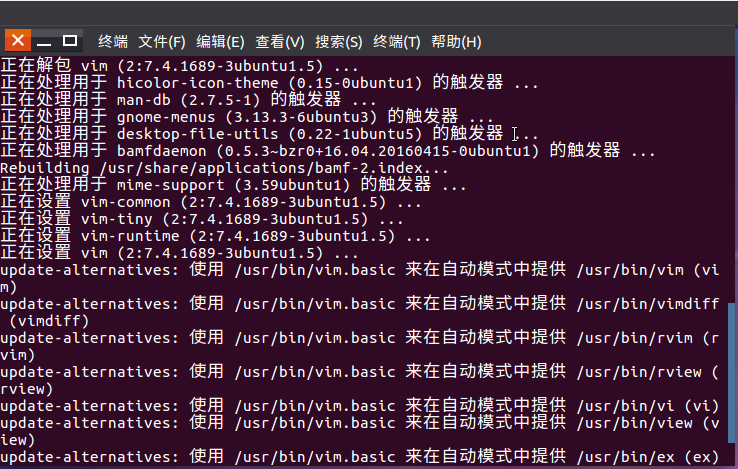Image resolution: width=738 pixels, height=469 pixels.
Task: Open the 编辑(E) menu
Action: (x=220, y=42)
